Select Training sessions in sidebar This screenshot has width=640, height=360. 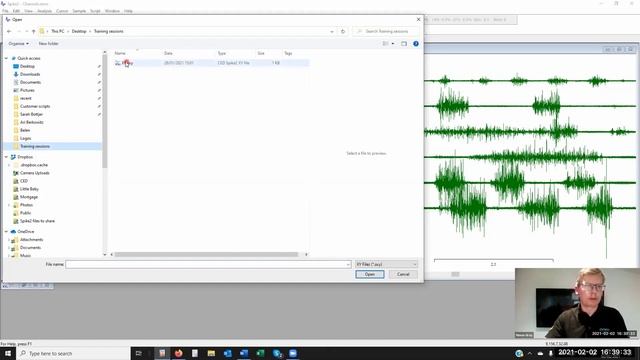[35, 146]
